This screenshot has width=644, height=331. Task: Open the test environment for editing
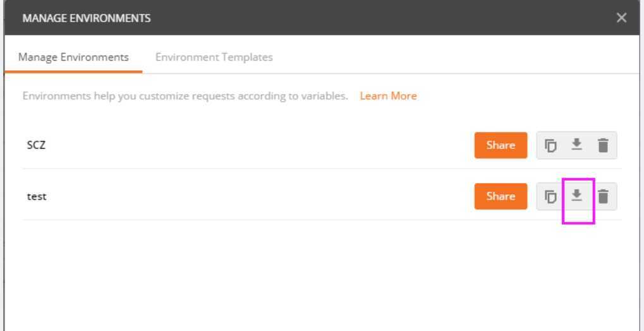37,196
